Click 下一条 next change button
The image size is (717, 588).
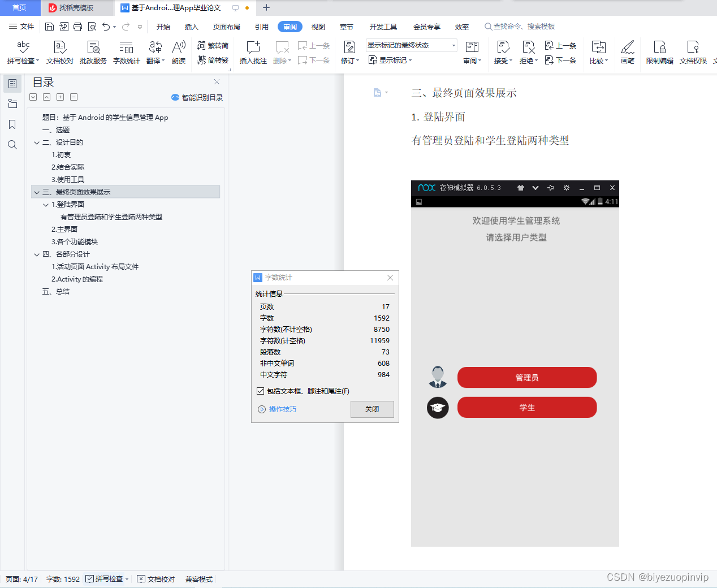(561, 60)
